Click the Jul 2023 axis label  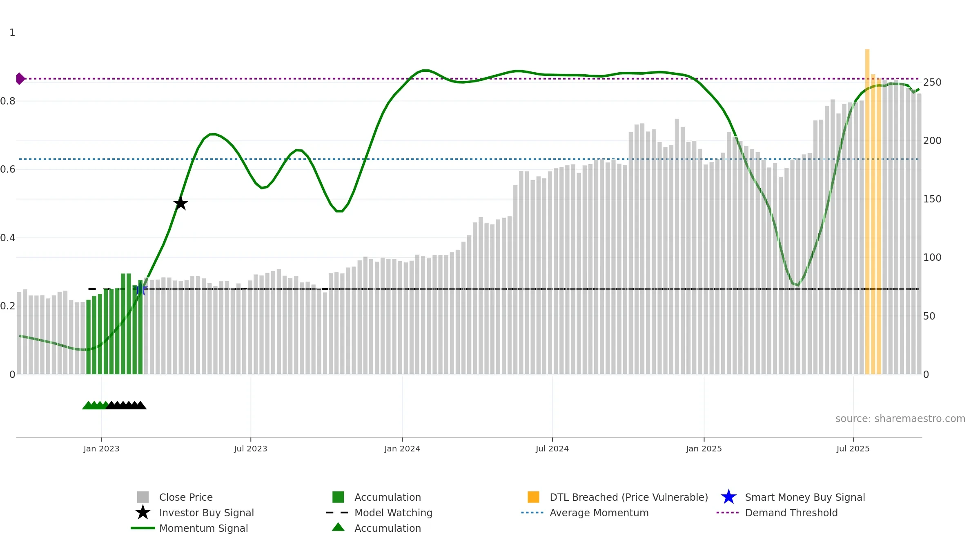click(x=251, y=449)
